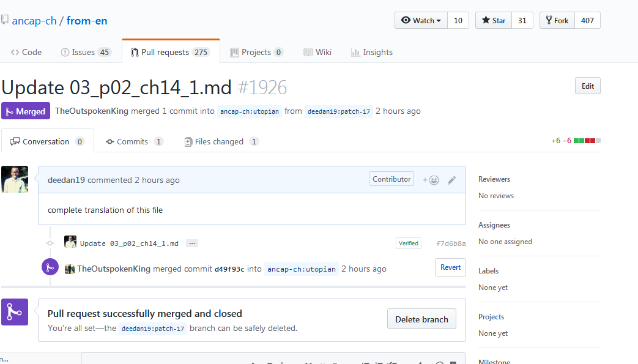Click the Projects sidebar heading
This screenshot has width=638, height=364.
pyautogui.click(x=491, y=317)
